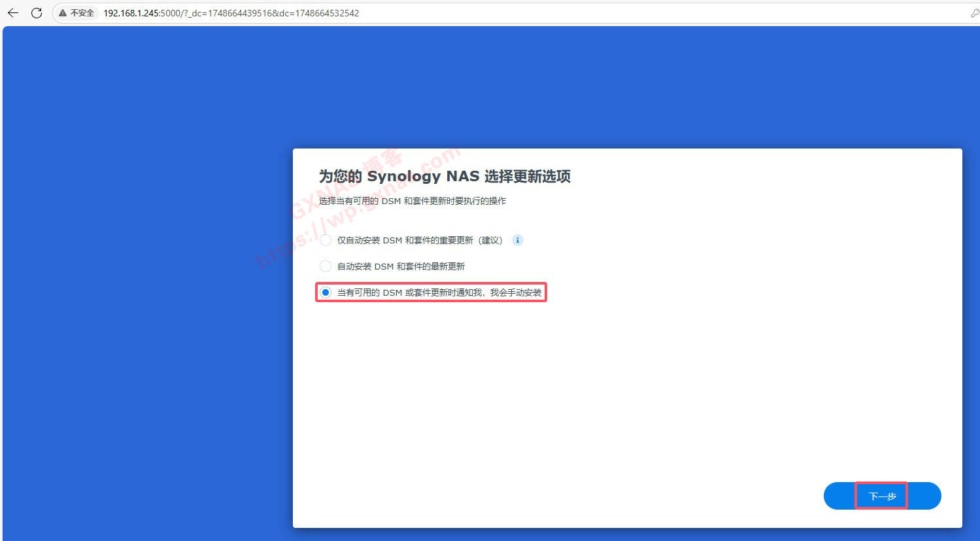Click the info icon beside the recommended option
Viewport: 980px width, 541px height.
(x=518, y=240)
